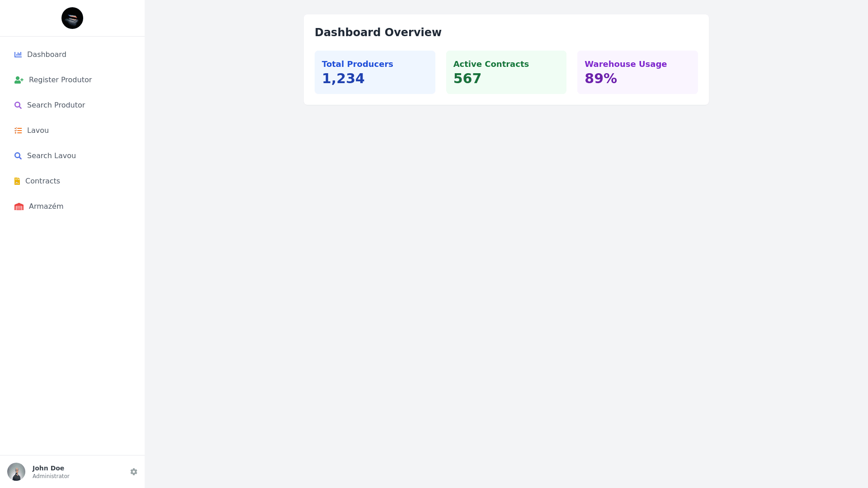The height and width of the screenshot is (488, 868).
Task: Click the Register Produtor user-plus icon
Action: coord(19,80)
